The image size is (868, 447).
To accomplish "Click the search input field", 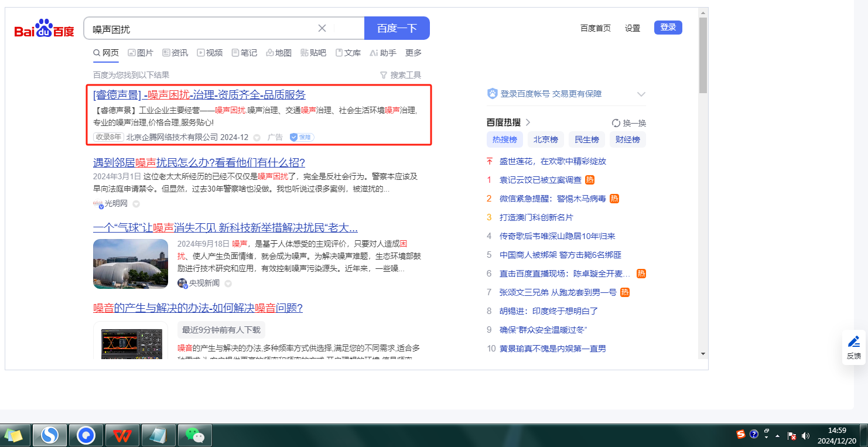I will pos(199,28).
